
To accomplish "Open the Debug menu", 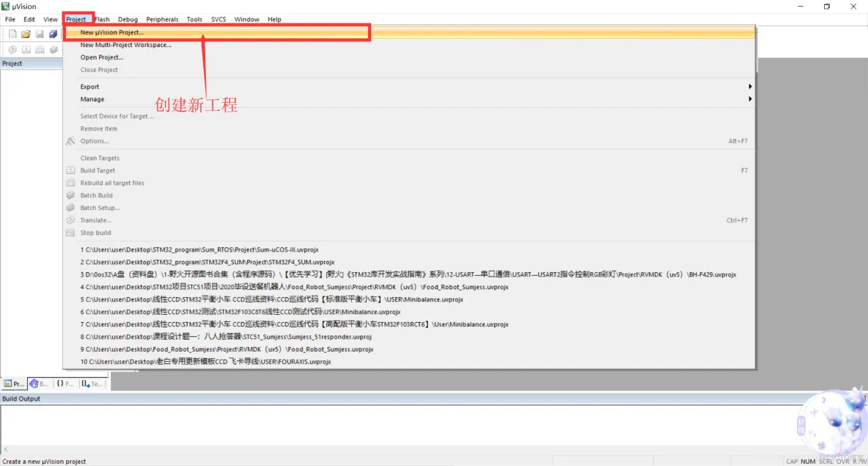I will click(x=128, y=19).
